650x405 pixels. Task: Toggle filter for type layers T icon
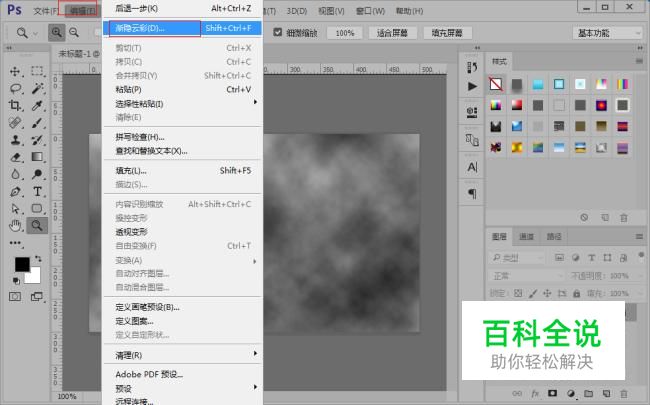tap(592, 258)
